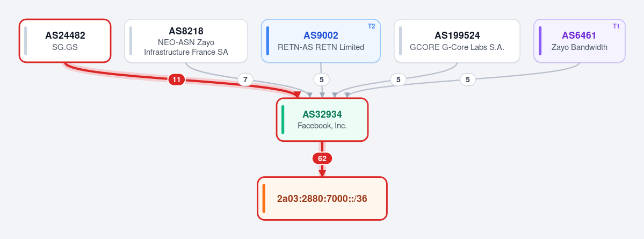Click the AS8218 NEO-ASN Zayo node
This screenshot has height=239, width=644.
(186, 41)
